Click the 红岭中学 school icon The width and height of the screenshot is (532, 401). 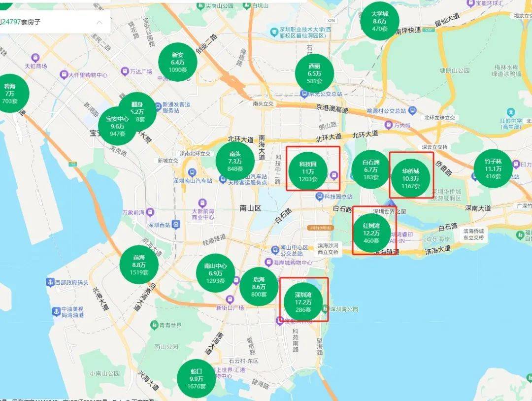point(511,112)
